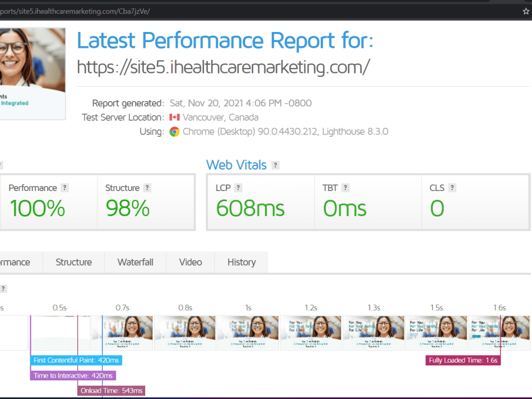
Task: Switch to the History tab
Action: [242, 262]
